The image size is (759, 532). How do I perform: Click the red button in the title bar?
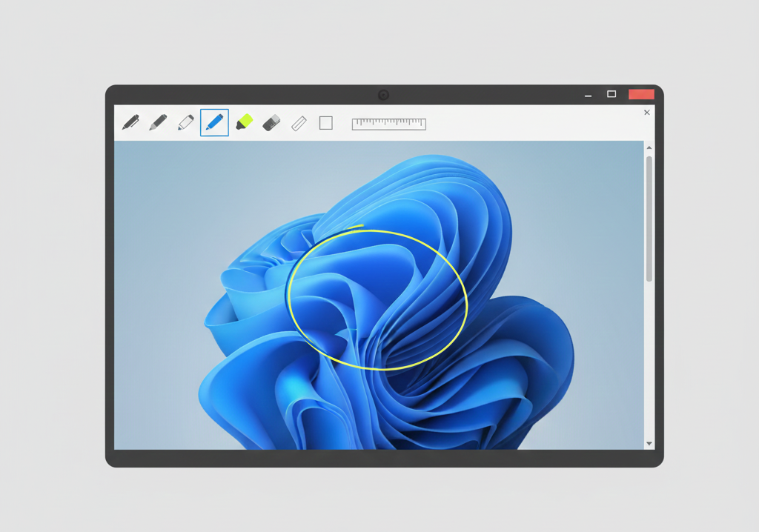point(642,94)
